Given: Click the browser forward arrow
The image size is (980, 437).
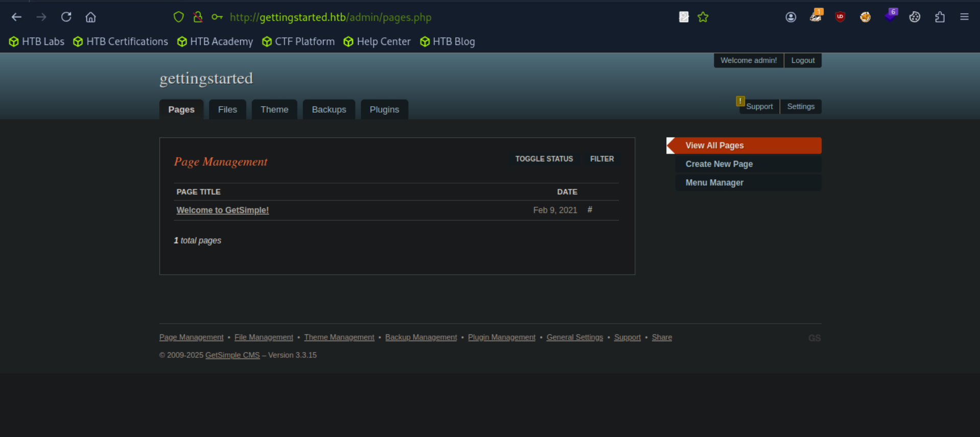Looking at the screenshot, I should (x=41, y=17).
